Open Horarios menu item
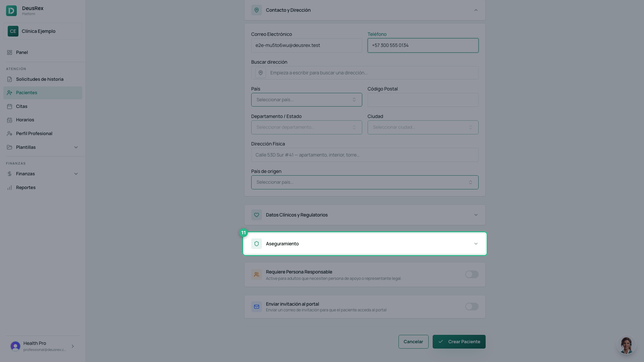 [43, 120]
